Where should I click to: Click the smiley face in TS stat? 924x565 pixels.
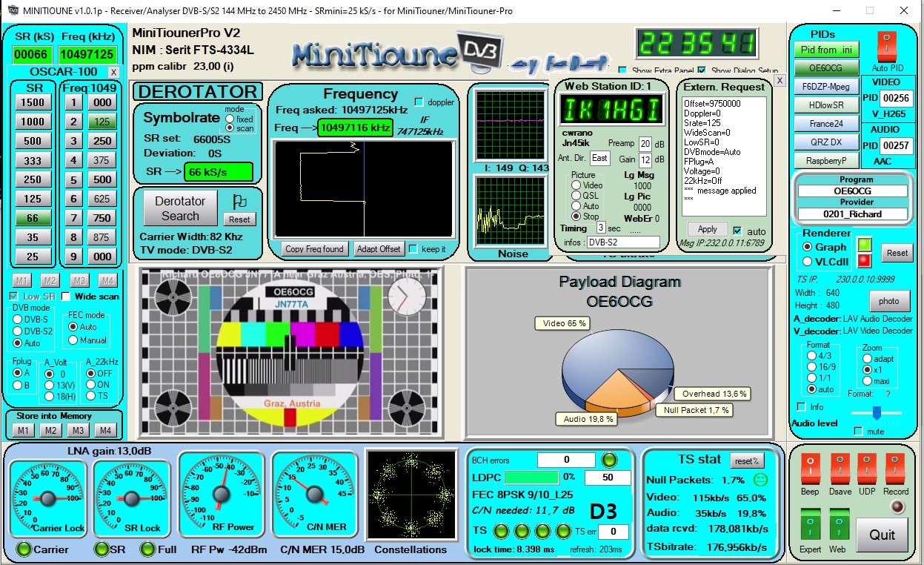click(760, 479)
